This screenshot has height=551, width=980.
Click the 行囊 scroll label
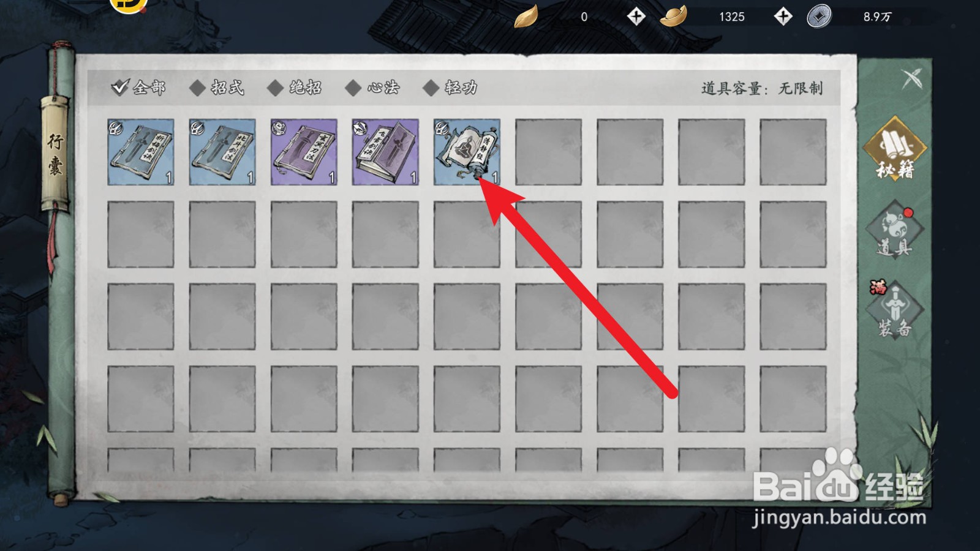click(x=56, y=156)
